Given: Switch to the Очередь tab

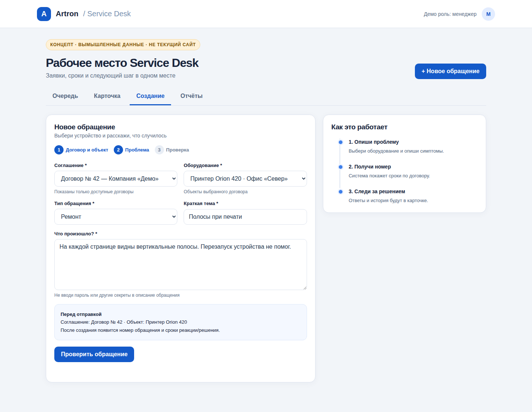Looking at the screenshot, I should 65,96.
